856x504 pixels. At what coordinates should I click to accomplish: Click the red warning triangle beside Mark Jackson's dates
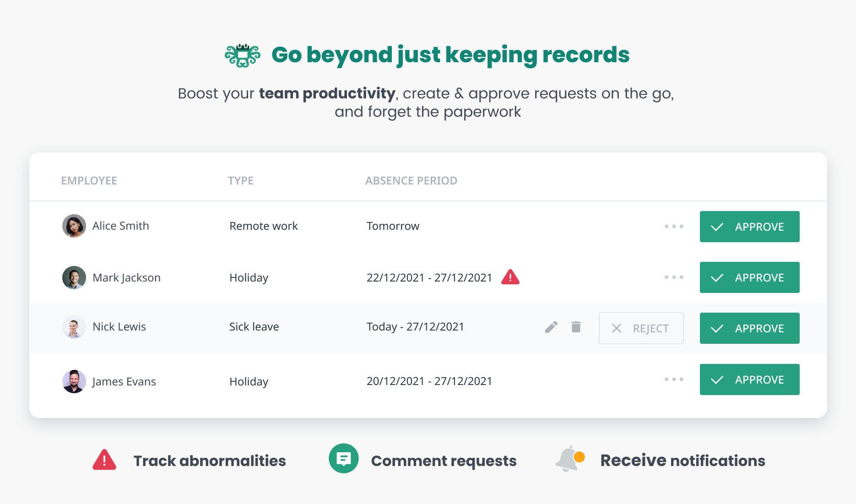[x=510, y=277]
